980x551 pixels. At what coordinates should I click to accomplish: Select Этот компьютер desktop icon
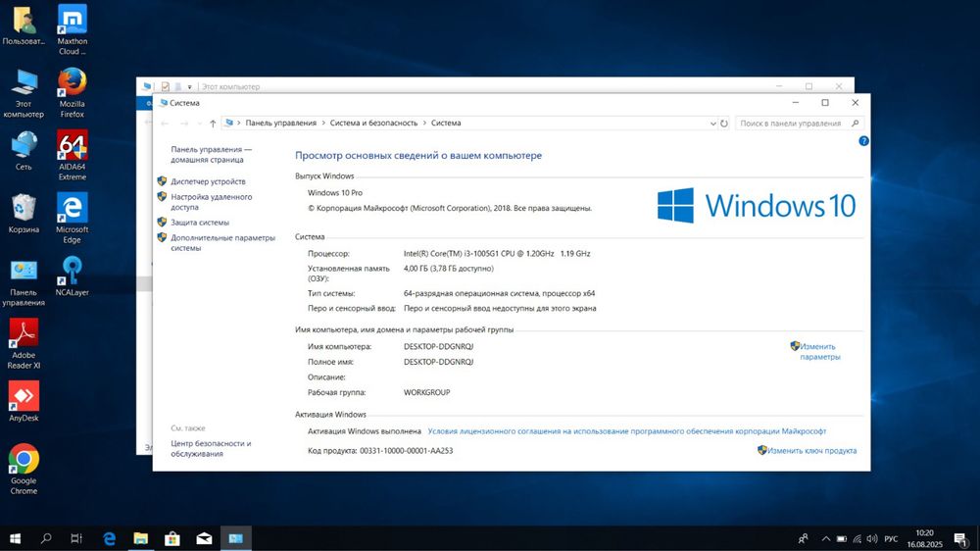24,92
